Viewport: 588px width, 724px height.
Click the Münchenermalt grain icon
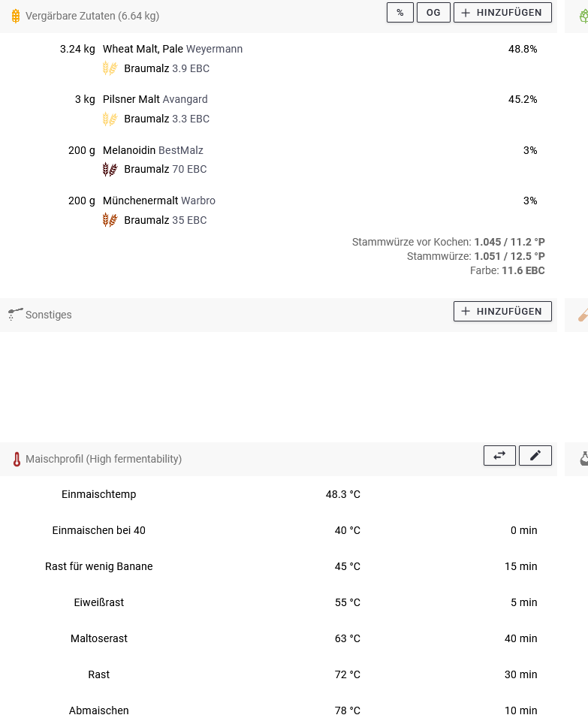click(110, 220)
